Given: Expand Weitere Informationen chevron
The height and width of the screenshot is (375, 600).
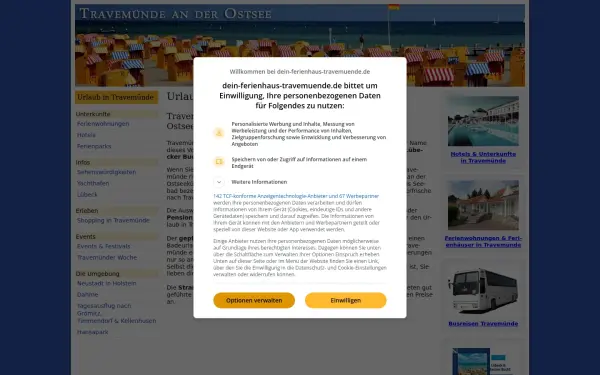Looking at the screenshot, I should pos(219,182).
